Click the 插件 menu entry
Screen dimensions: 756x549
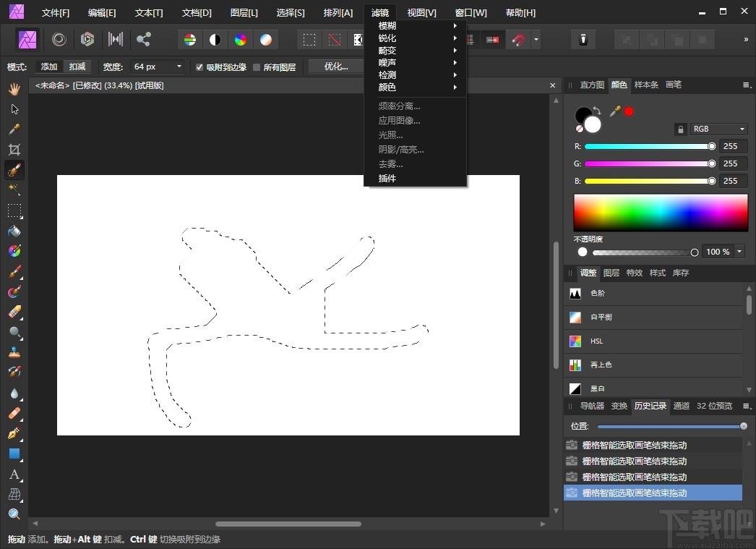(415, 179)
